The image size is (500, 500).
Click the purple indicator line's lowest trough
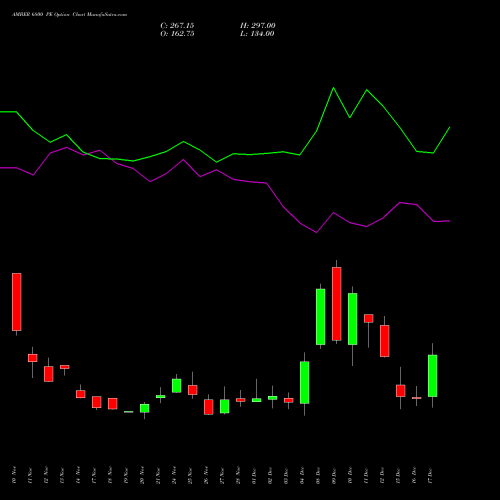point(316,232)
